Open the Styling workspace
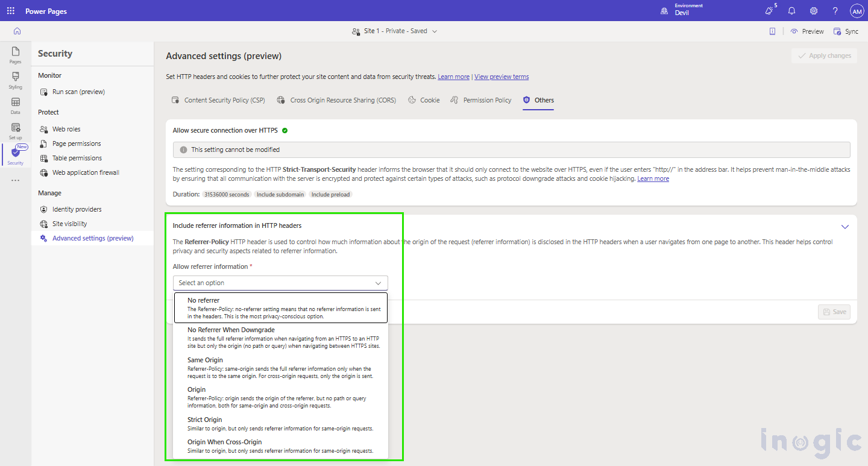Image resolution: width=868 pixels, height=466 pixels. coord(16,80)
